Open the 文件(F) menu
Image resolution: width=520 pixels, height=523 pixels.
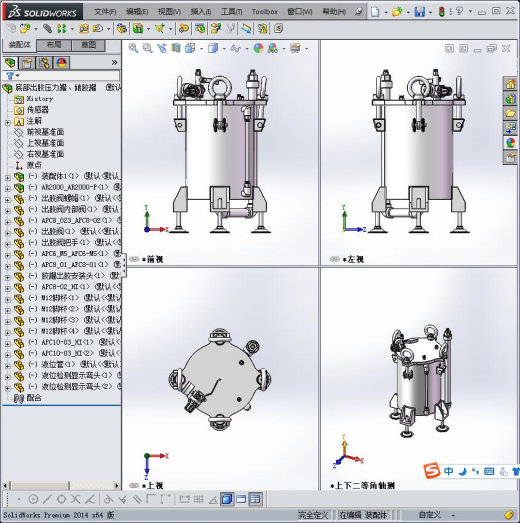pyautogui.click(x=105, y=12)
